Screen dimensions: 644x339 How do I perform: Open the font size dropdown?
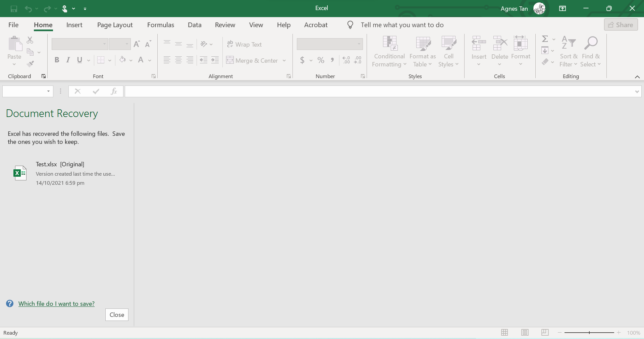tap(127, 44)
